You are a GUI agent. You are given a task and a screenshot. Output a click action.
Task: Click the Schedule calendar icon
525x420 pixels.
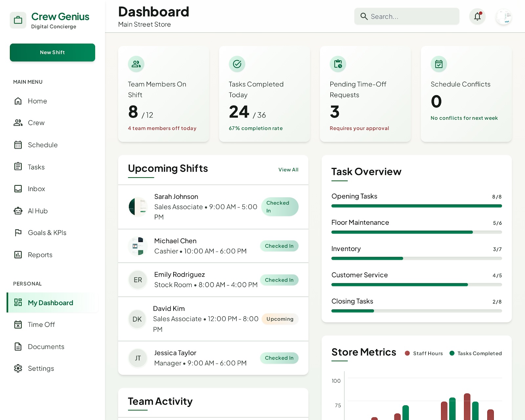pyautogui.click(x=18, y=145)
